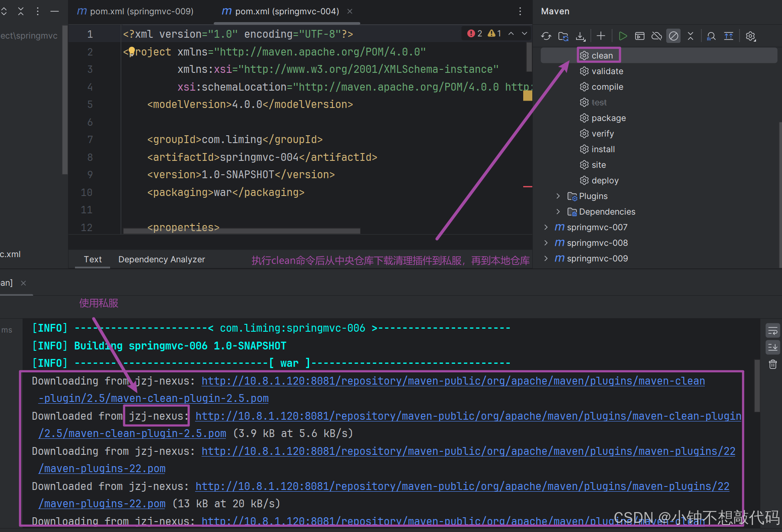Click Analyze Dependencies icon in Maven toolbar
This screenshot has width=782, height=532.
pyautogui.click(x=711, y=36)
